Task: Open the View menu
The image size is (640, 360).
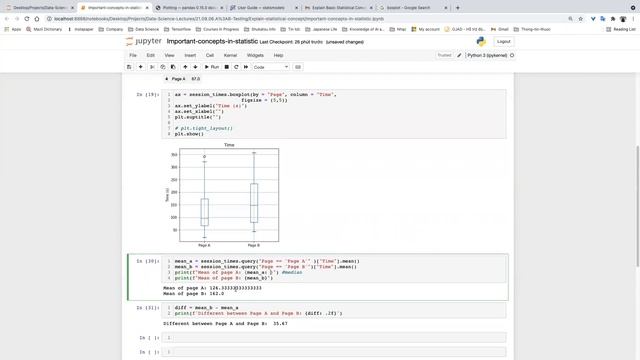Action: pyautogui.click(x=169, y=55)
